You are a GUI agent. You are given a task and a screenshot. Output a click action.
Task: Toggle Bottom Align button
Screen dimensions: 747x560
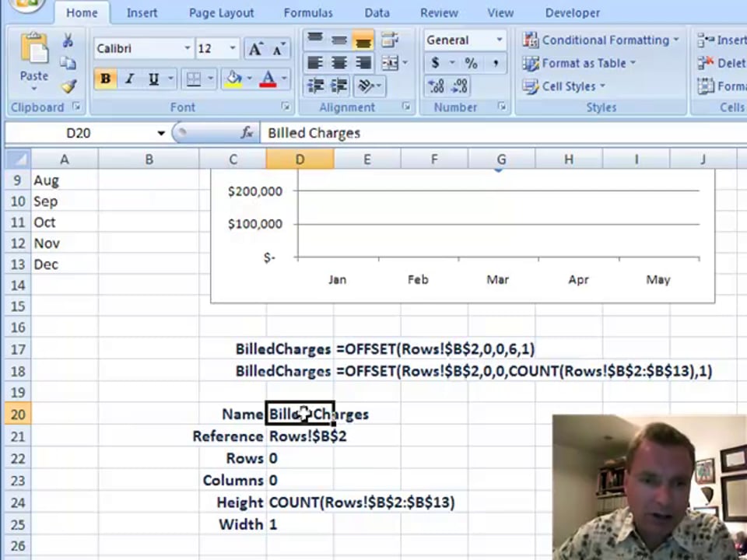[x=363, y=40]
